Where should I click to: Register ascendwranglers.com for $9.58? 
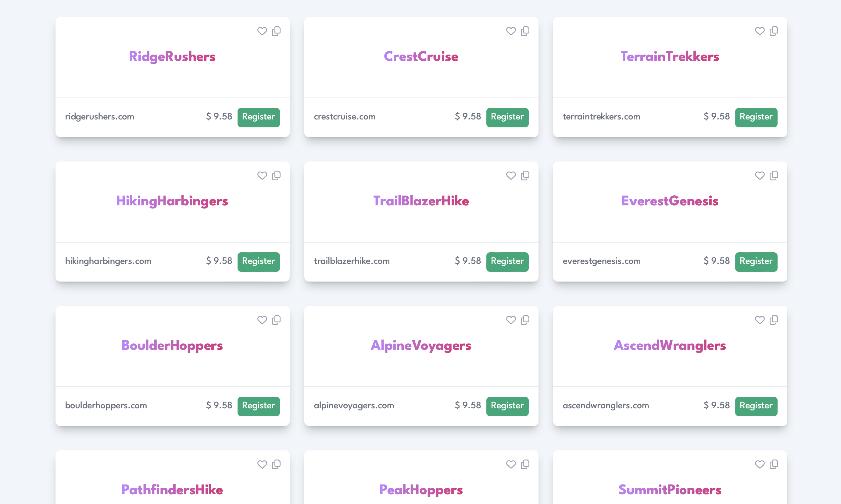756,406
